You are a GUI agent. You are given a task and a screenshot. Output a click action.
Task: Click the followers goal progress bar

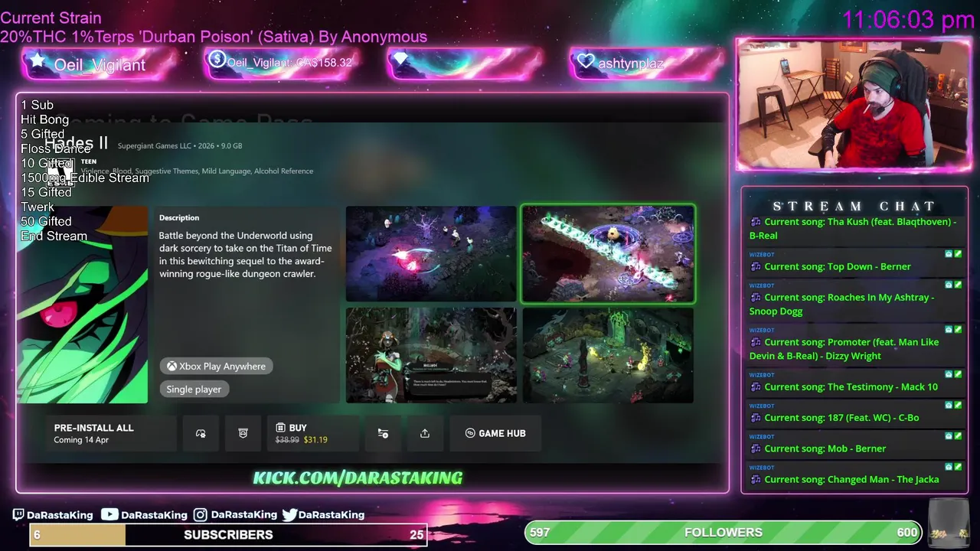[724, 533]
